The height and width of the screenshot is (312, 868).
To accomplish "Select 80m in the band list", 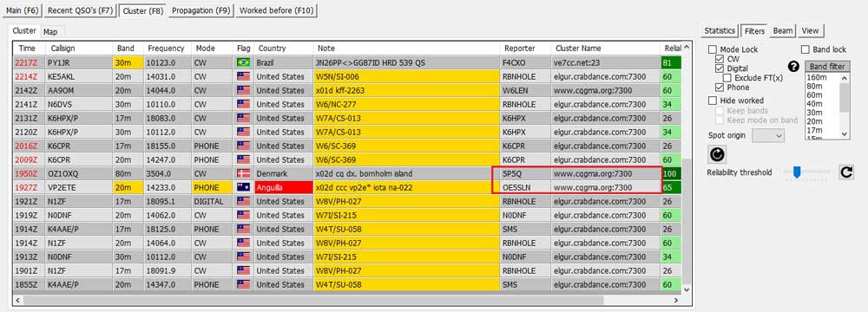I will (x=815, y=86).
